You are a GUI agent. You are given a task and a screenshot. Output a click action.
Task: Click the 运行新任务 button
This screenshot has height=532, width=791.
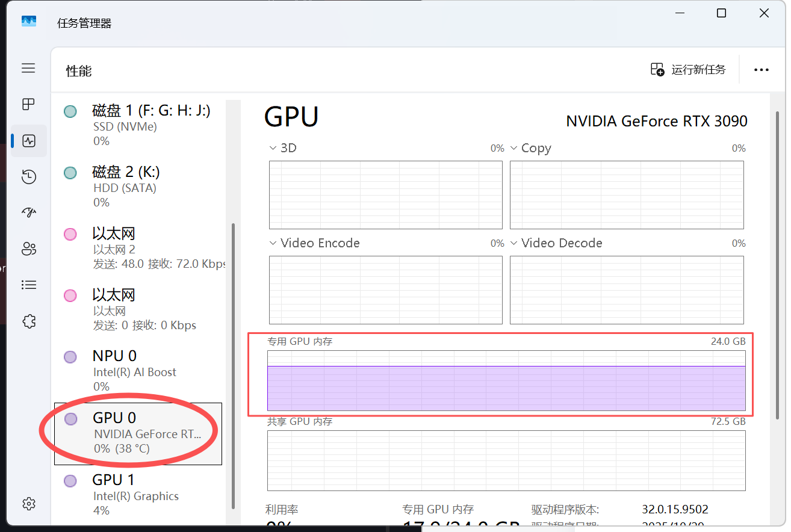tap(688, 69)
